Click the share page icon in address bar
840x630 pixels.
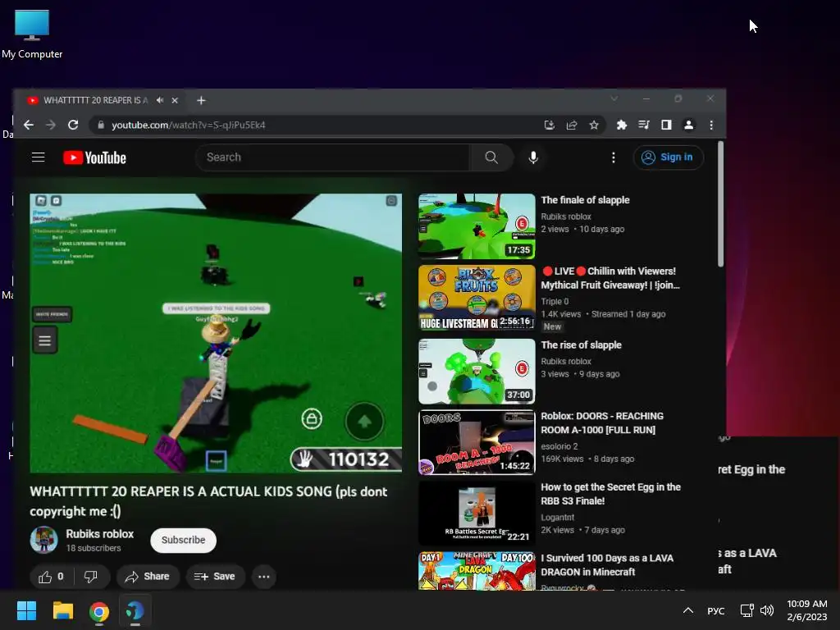click(x=572, y=125)
